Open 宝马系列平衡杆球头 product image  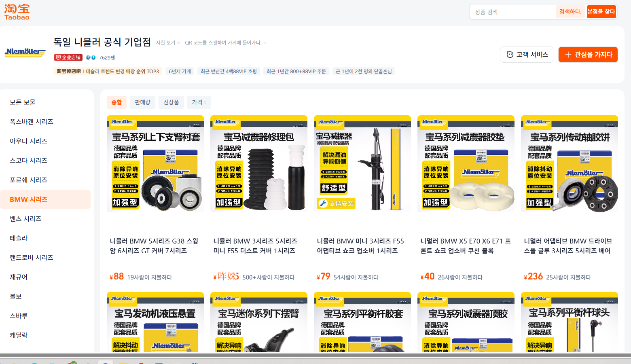[x=570, y=322]
